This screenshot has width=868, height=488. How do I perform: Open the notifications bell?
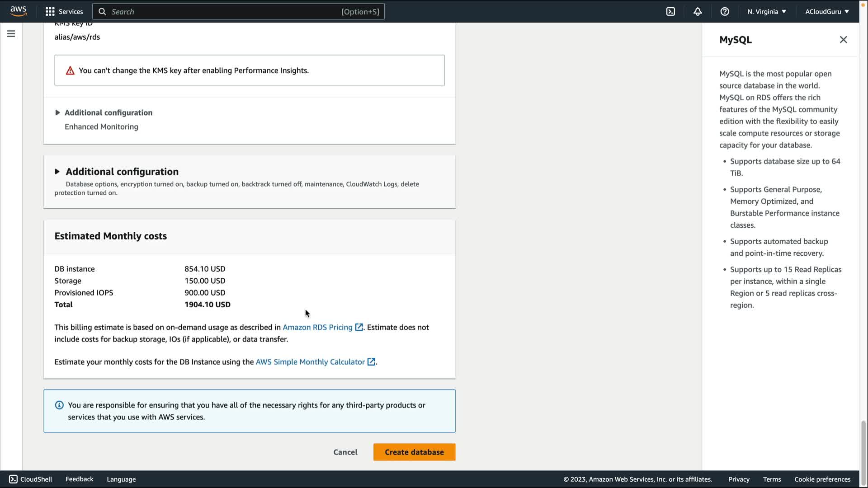pos(698,12)
